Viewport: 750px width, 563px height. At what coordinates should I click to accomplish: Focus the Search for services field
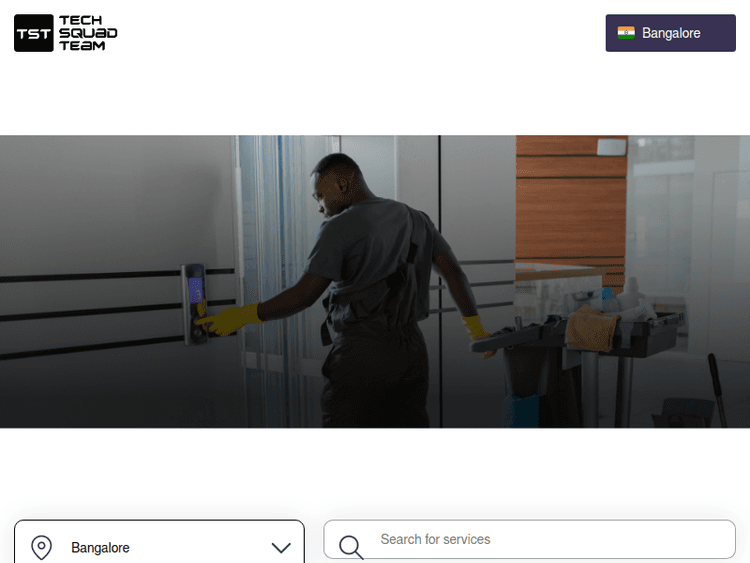pos(529,540)
